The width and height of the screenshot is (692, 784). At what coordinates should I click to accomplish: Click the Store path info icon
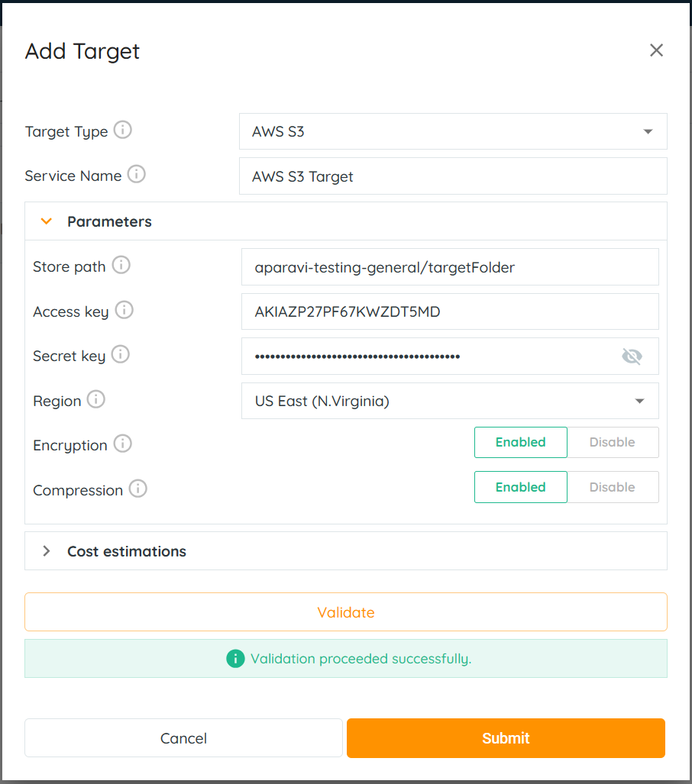point(121,266)
